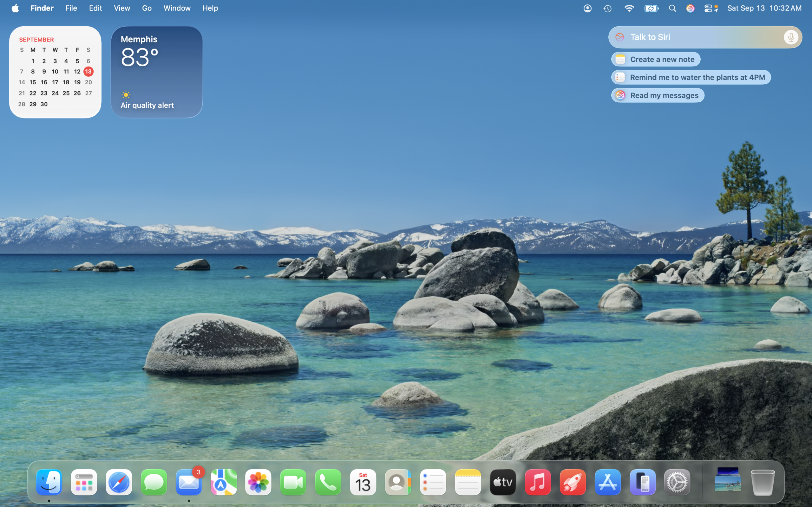Open Safari from the dock
This screenshot has height=507, width=812.
click(x=119, y=482)
